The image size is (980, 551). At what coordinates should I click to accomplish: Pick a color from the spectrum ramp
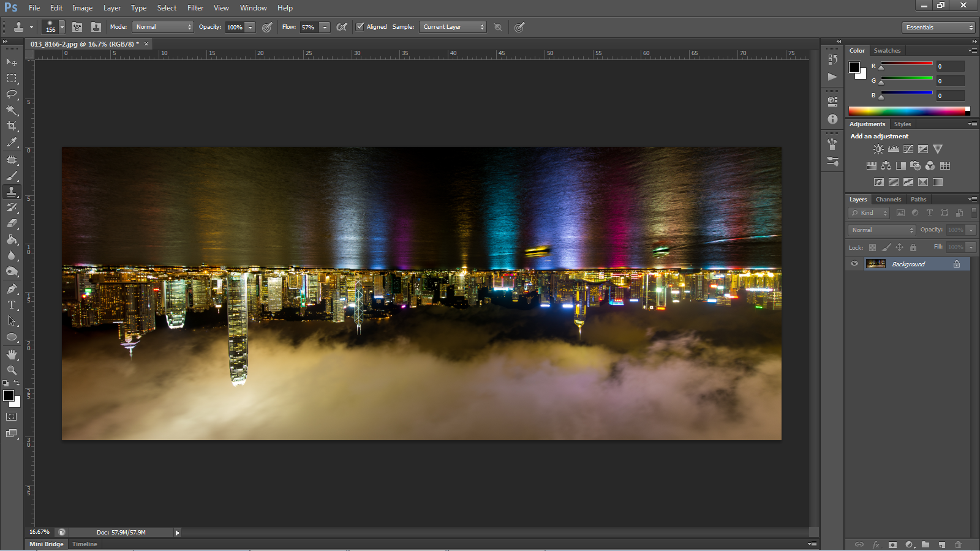[x=909, y=111]
